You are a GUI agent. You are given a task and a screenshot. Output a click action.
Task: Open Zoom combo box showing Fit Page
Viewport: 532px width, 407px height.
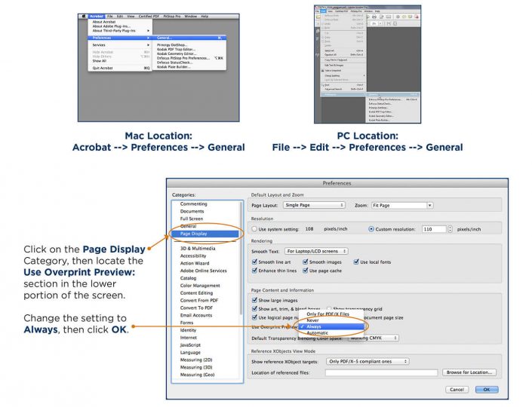402,205
